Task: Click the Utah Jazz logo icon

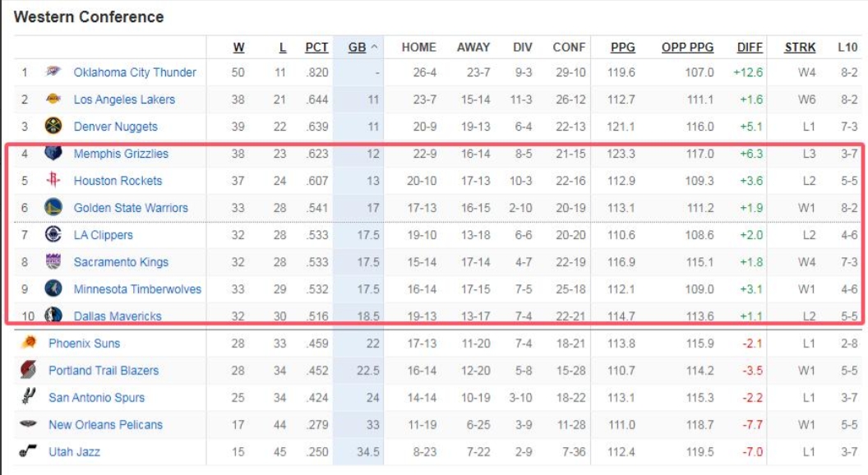Action: coord(29,452)
